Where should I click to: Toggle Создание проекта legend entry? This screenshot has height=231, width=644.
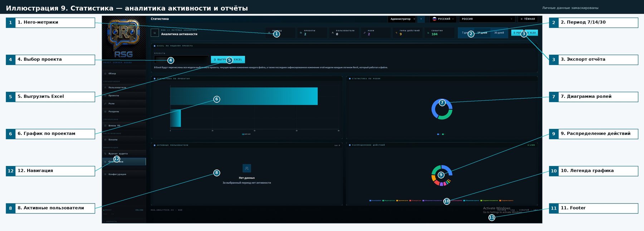[506, 201]
